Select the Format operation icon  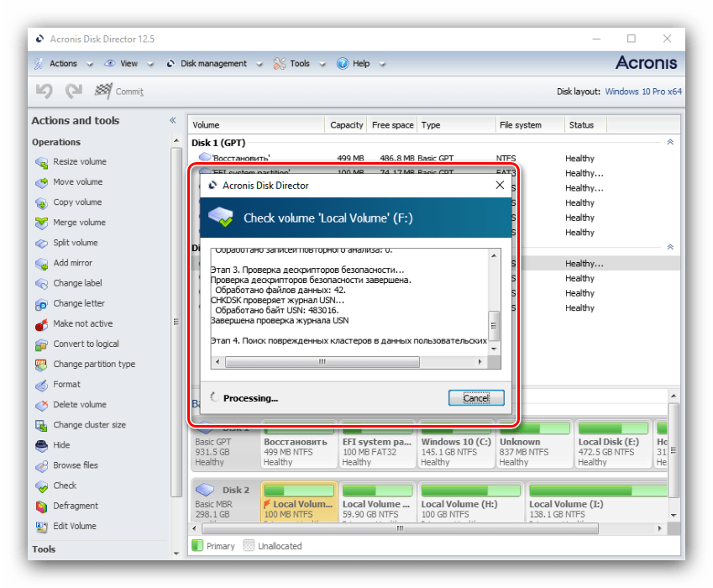(41, 385)
